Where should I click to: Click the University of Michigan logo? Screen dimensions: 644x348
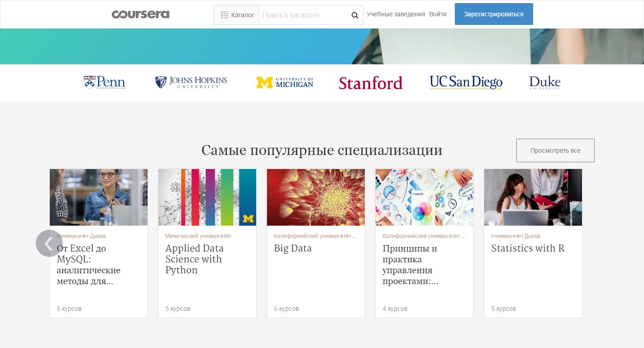point(285,82)
